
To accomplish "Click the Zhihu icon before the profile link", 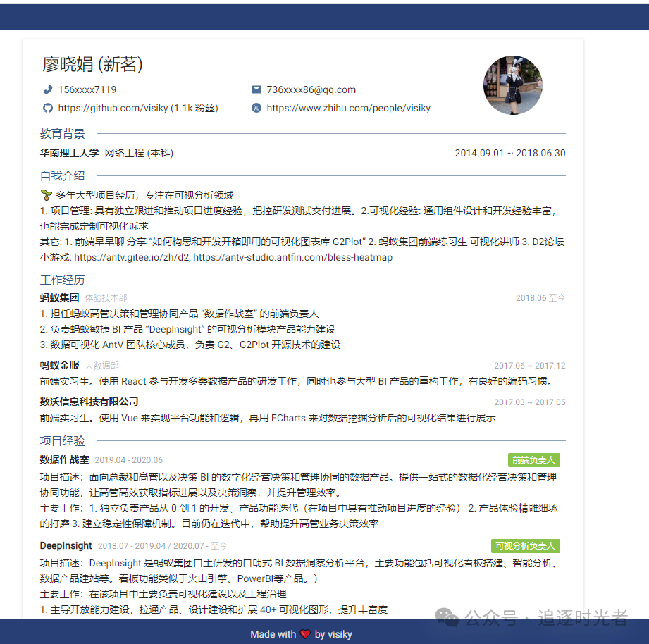I will (256, 108).
